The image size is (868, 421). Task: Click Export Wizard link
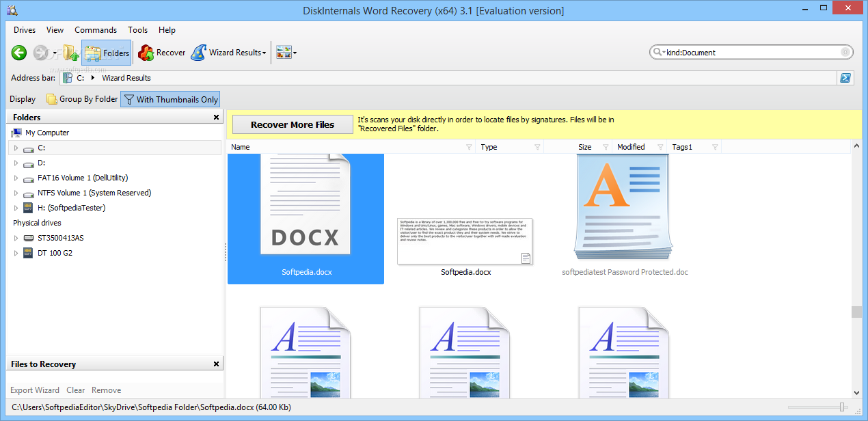(35, 390)
